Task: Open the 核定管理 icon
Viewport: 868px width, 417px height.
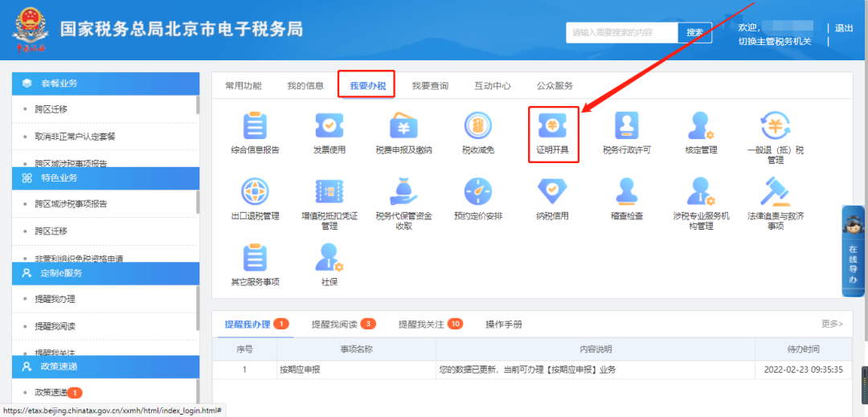Action: pyautogui.click(x=700, y=125)
